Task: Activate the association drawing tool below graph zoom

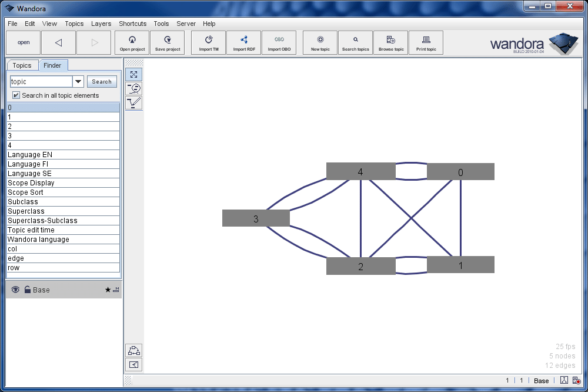Action: [133, 102]
